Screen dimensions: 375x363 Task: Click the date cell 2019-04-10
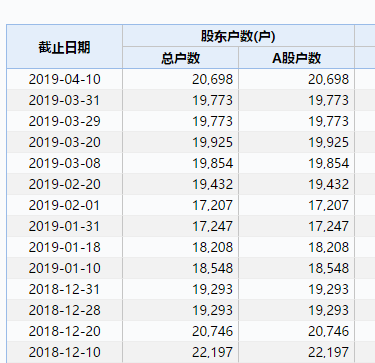point(64,79)
